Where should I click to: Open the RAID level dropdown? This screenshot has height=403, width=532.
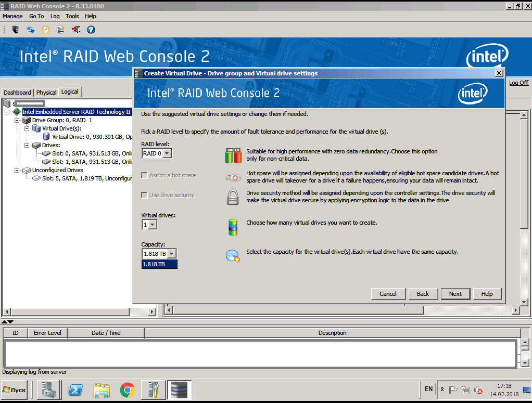167,153
